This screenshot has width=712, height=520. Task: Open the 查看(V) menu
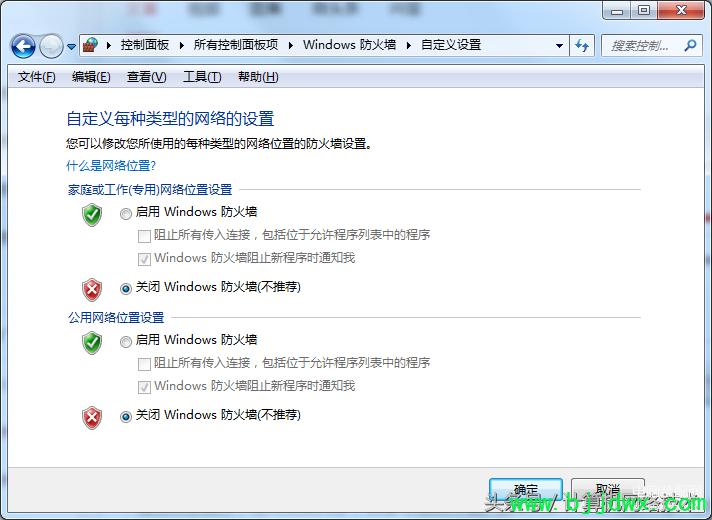(146, 77)
